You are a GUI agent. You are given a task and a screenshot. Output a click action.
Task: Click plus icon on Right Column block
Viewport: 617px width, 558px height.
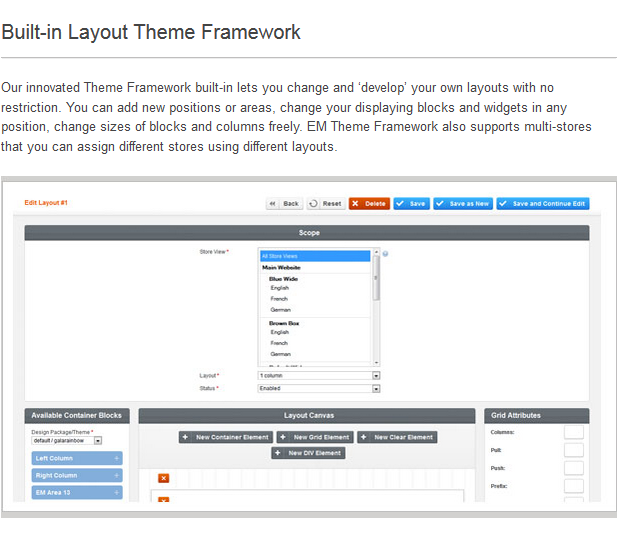click(117, 476)
